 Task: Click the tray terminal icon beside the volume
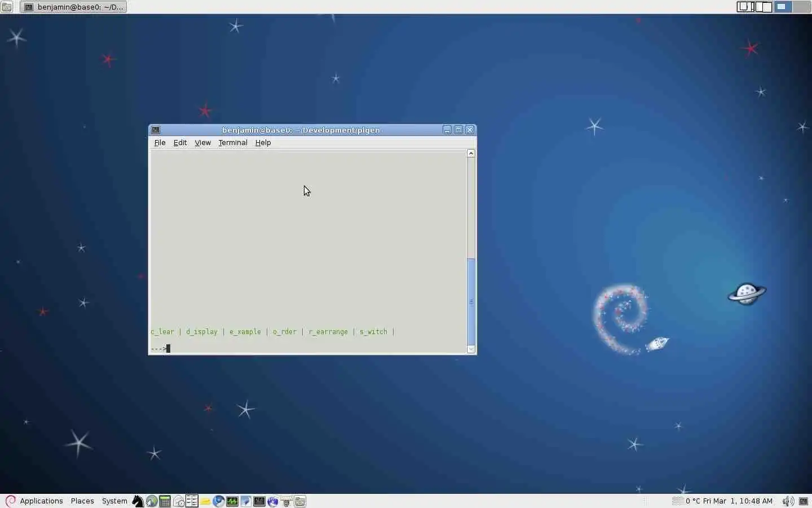coord(804,501)
